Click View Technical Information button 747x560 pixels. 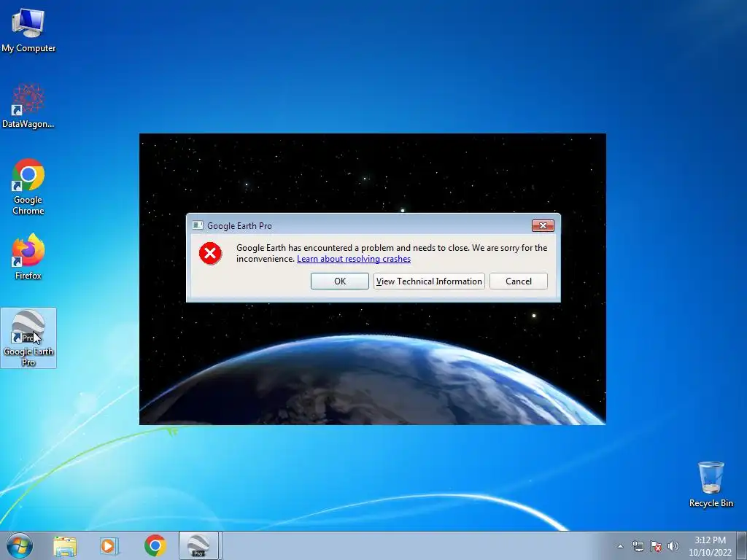point(429,281)
